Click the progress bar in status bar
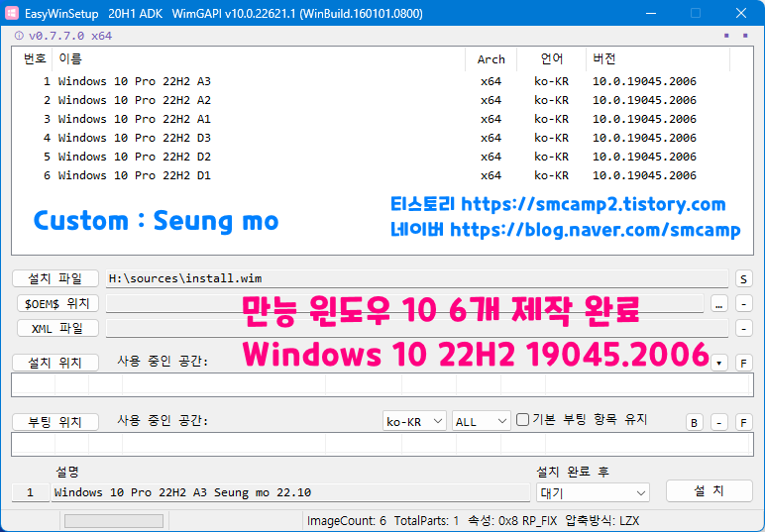765x532 pixels. point(114,521)
